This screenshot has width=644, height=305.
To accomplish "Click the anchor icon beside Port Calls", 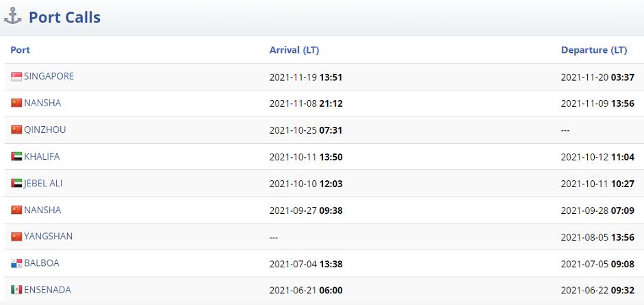I will 13,17.
